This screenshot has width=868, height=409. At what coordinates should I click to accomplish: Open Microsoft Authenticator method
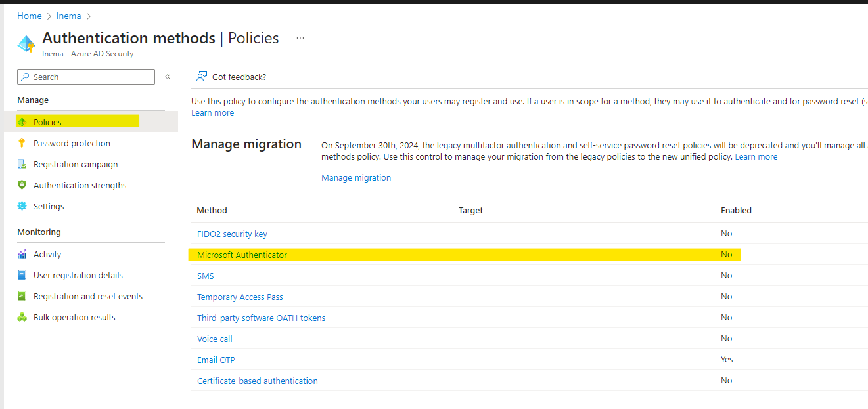(x=242, y=255)
